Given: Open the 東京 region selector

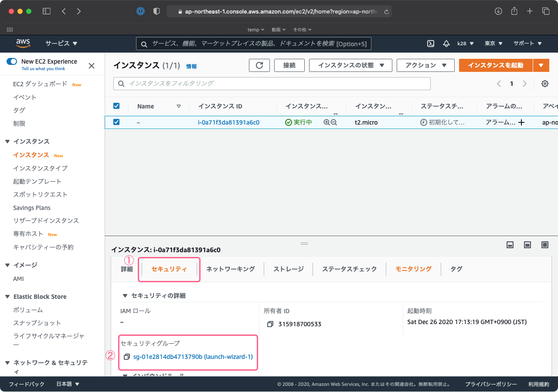Looking at the screenshot, I should point(493,44).
